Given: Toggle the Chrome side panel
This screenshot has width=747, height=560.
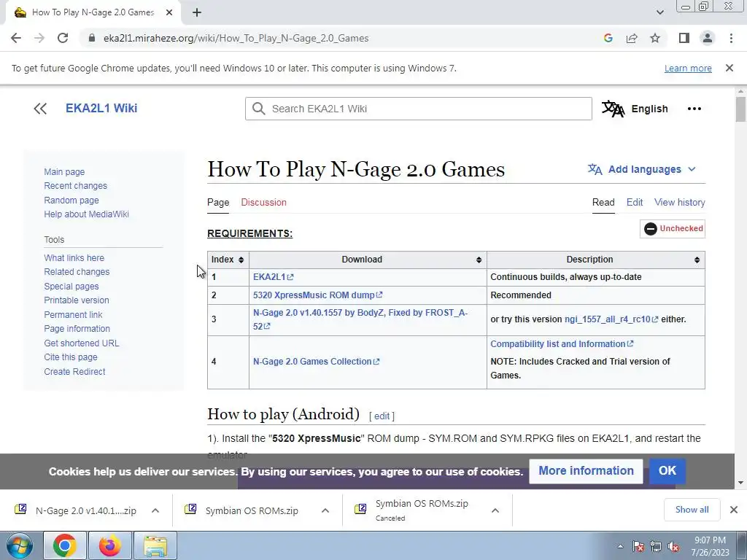Looking at the screenshot, I should coord(684,38).
